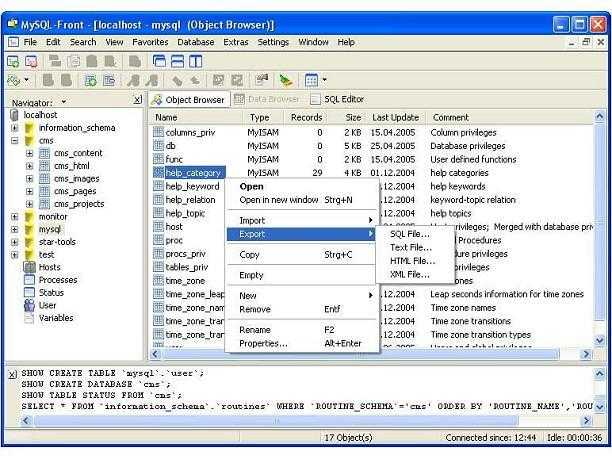Choose Rename in the context menu
Viewport: 612px width, 459px height.
pos(301,330)
